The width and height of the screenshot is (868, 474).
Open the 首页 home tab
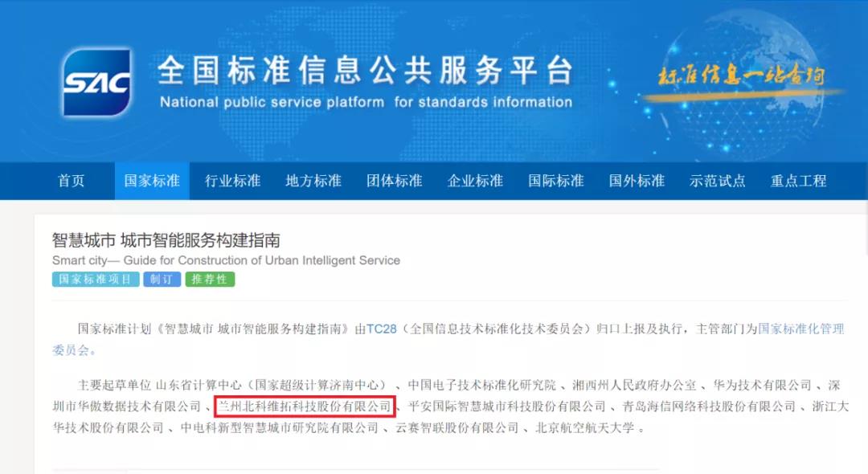72,181
